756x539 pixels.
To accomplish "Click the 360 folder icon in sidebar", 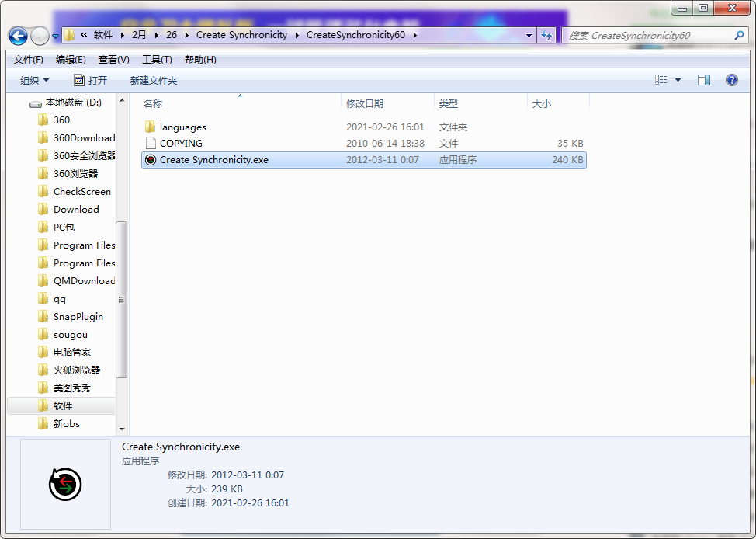I will click(x=43, y=120).
